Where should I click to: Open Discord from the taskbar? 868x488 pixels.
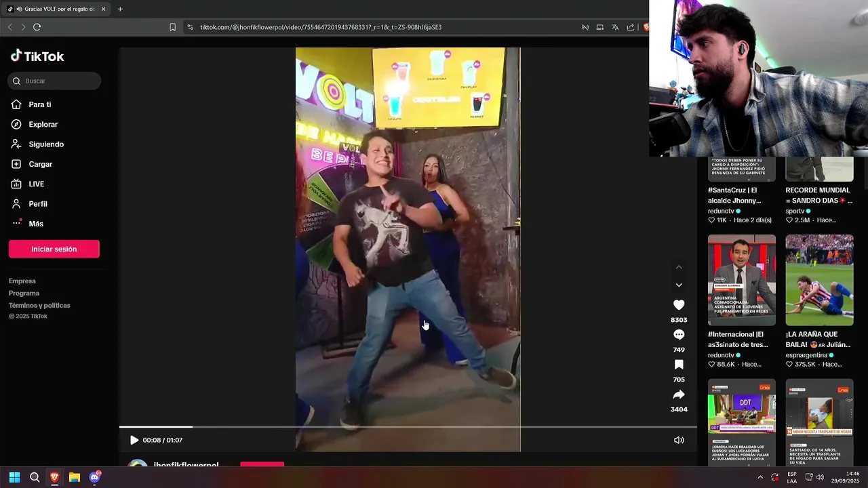(94, 477)
